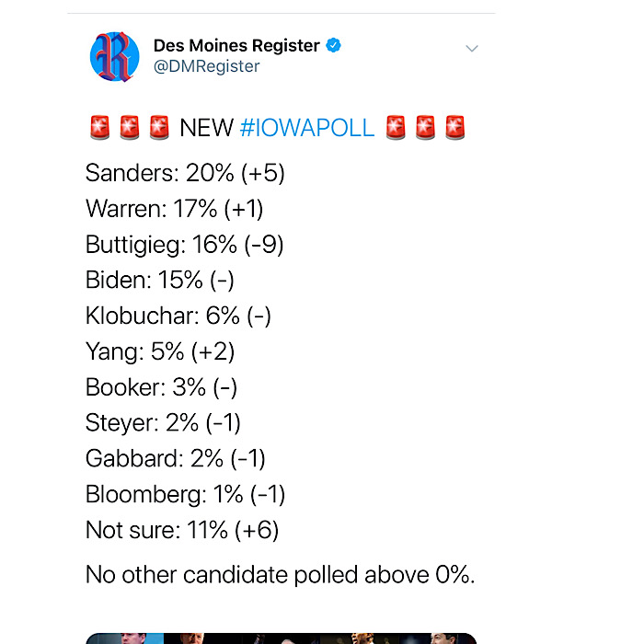Click the siren emoji immediately left of NEW

point(159,128)
